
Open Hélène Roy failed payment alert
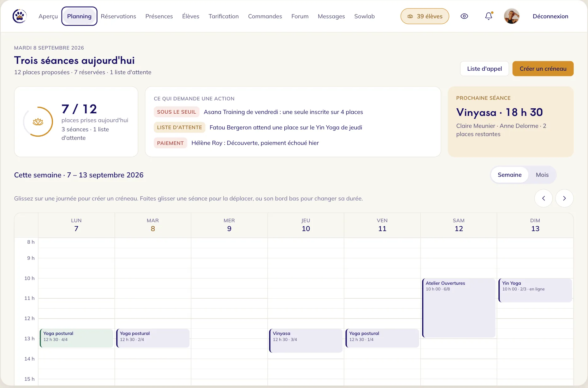coord(255,143)
